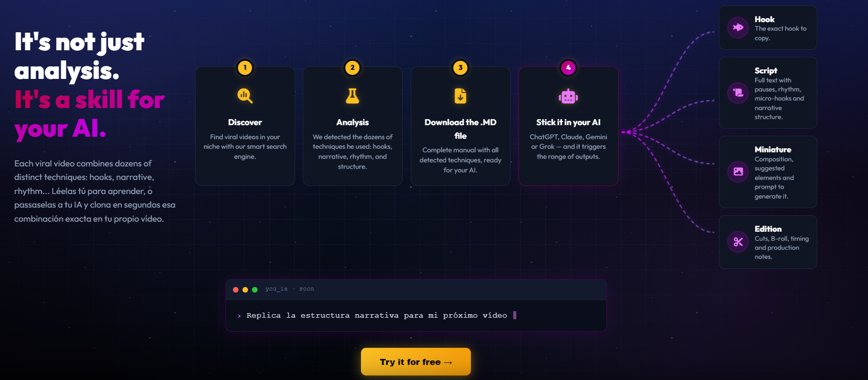Click the scissors icon on the Edition card
Viewport: 868px width, 380px height.
click(x=737, y=242)
